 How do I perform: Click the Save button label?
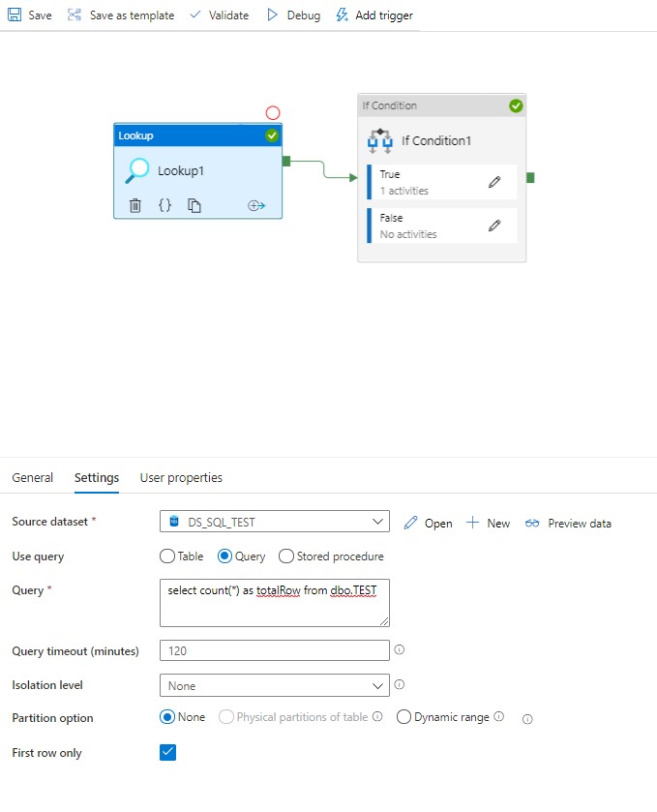[40, 15]
